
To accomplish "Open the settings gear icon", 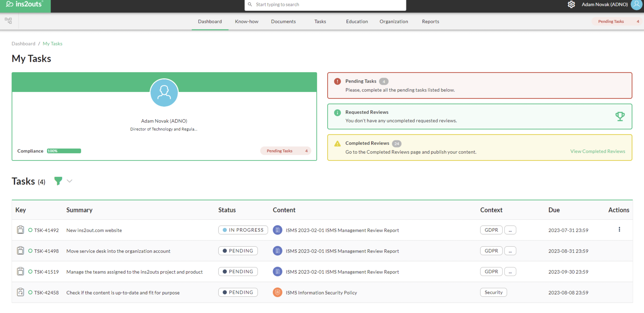I will [571, 4].
